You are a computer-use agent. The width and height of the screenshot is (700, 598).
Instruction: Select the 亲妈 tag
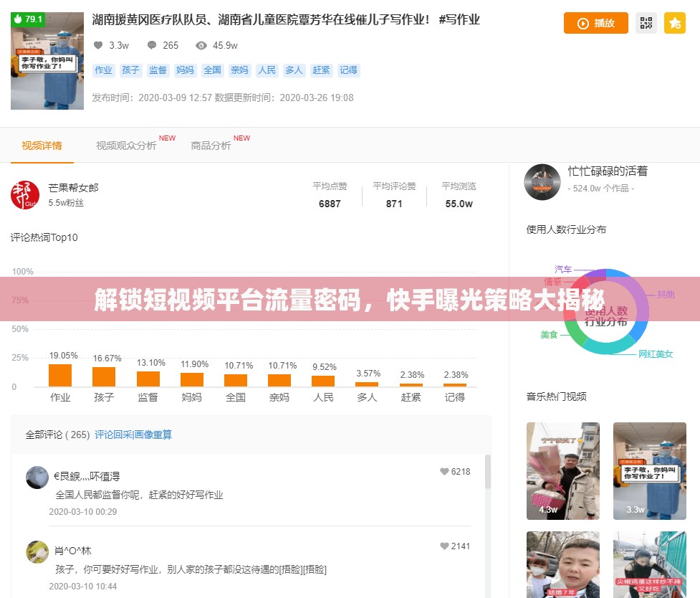click(x=240, y=70)
